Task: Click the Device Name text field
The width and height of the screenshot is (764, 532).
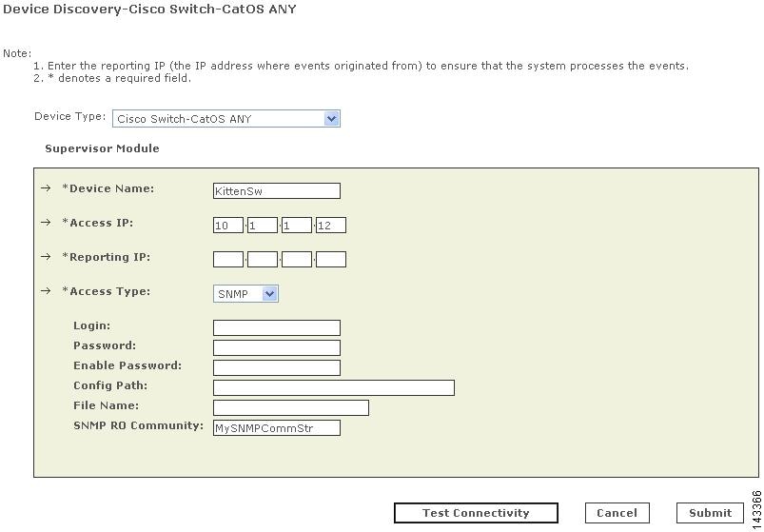Action: point(276,191)
